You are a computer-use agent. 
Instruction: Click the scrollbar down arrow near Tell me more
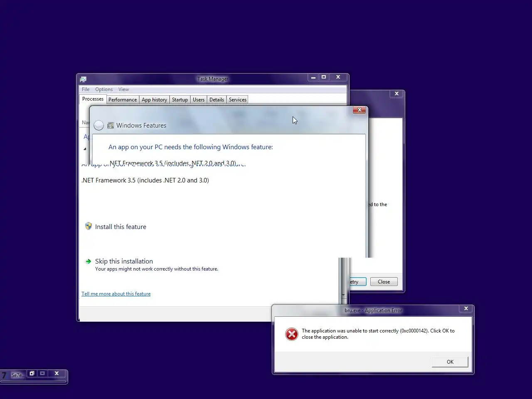[x=343, y=295]
